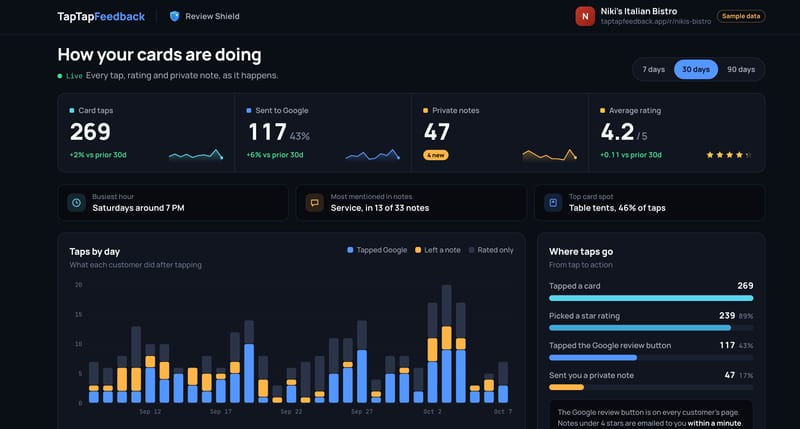Viewport: 800px width, 429px height.
Task: Click the Sep 17 axis label
Action: pos(221,411)
